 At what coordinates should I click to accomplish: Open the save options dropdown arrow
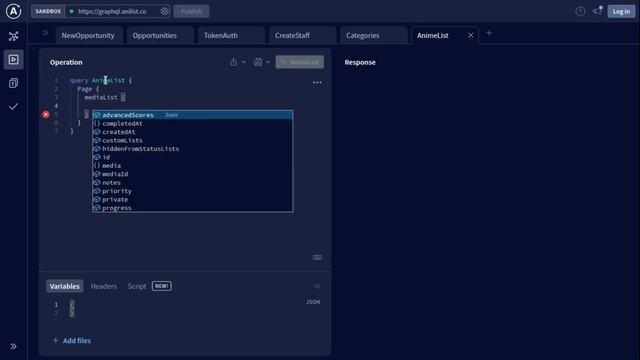268,62
